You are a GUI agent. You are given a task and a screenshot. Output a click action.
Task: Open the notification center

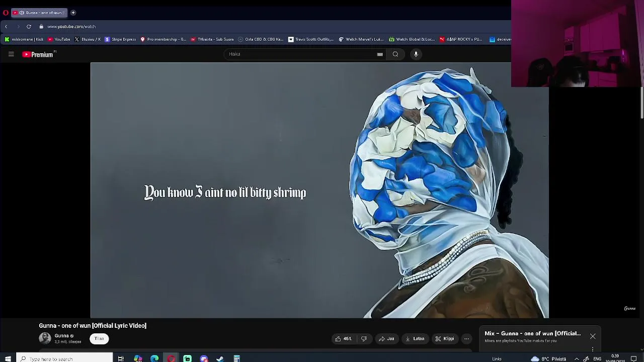coord(634,358)
